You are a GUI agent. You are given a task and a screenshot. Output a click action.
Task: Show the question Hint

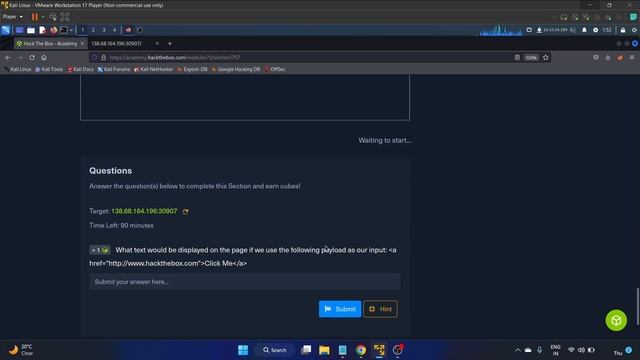click(x=380, y=309)
